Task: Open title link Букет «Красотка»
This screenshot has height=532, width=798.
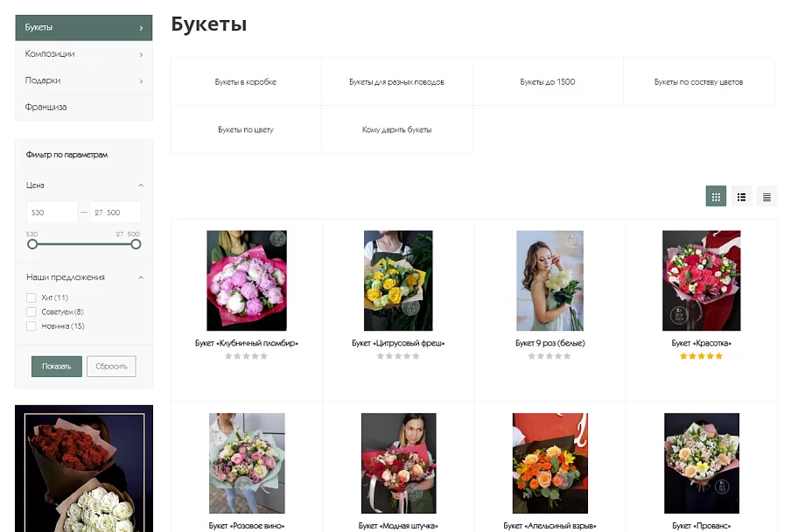Action: [701, 343]
